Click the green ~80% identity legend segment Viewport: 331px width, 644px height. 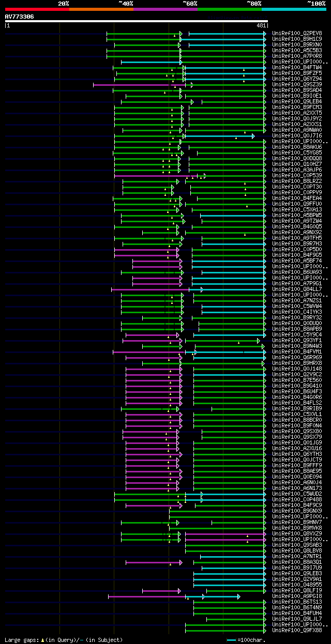[230, 9]
